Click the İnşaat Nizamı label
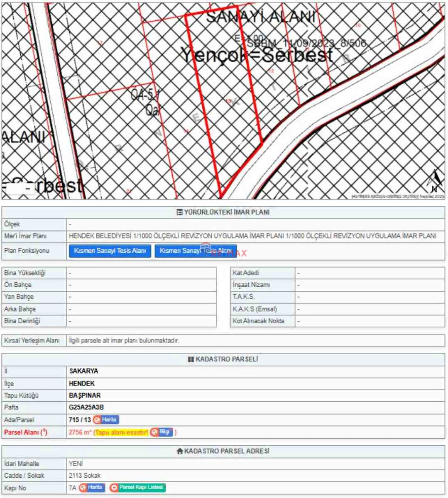The height and width of the screenshot is (498, 448). tap(251, 285)
